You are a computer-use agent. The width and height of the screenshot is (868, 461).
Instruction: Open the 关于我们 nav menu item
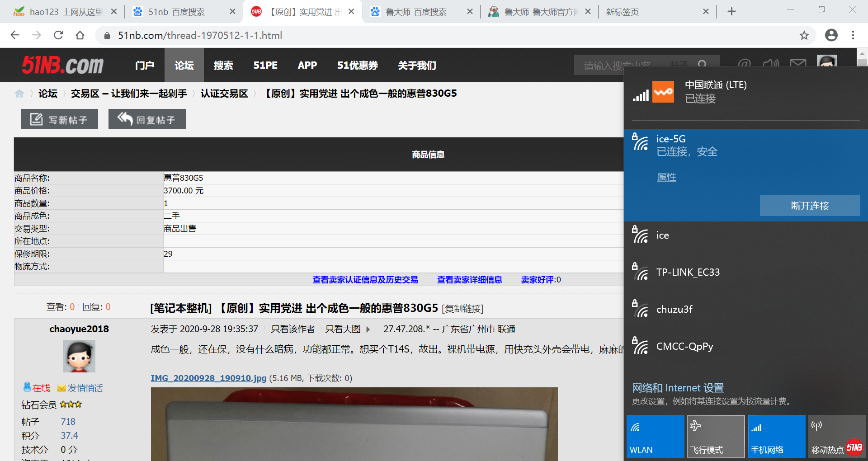pyautogui.click(x=417, y=65)
